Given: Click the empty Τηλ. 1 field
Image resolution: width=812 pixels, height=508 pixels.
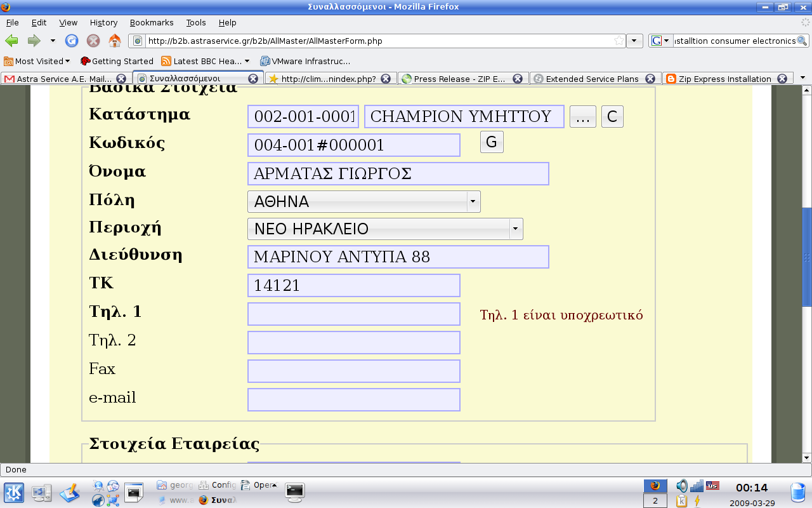Looking at the screenshot, I should (x=354, y=314).
